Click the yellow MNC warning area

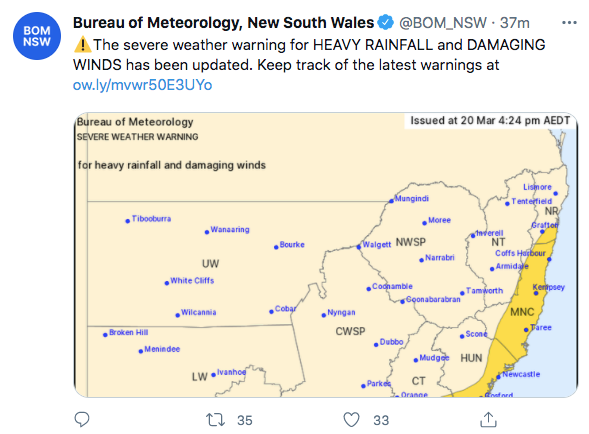522,312
